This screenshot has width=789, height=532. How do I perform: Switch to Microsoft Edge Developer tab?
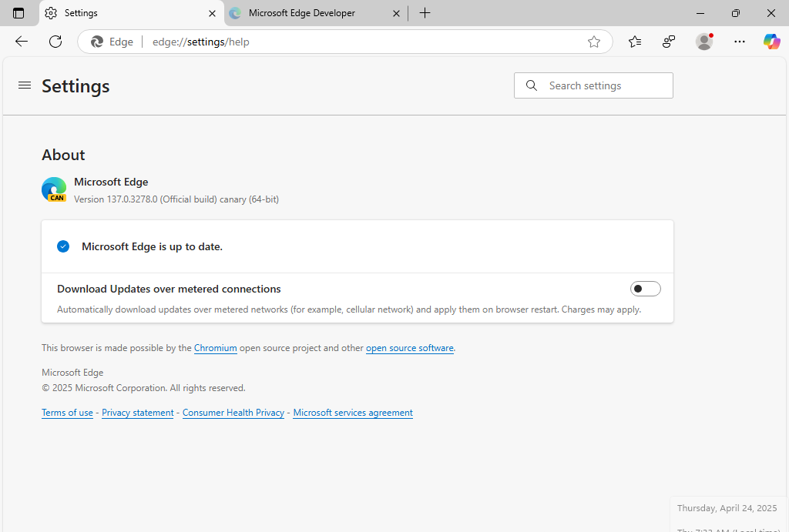pyautogui.click(x=315, y=13)
